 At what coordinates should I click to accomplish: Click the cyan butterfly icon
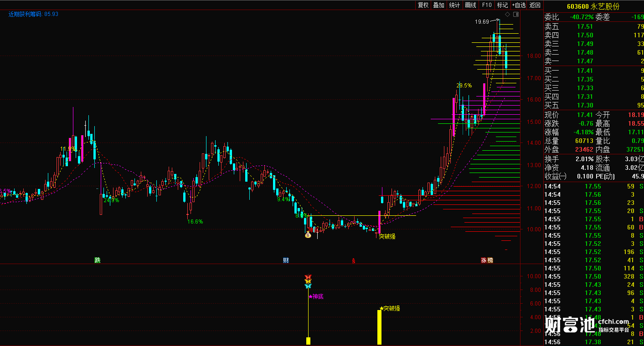pos(308,286)
